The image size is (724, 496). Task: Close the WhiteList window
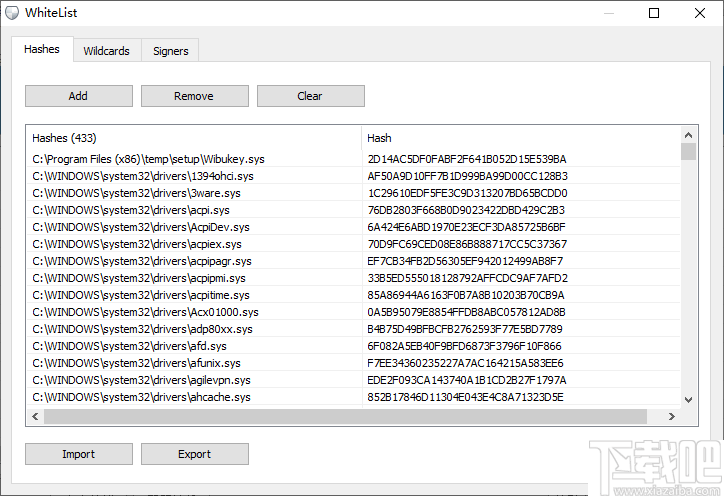(x=700, y=13)
